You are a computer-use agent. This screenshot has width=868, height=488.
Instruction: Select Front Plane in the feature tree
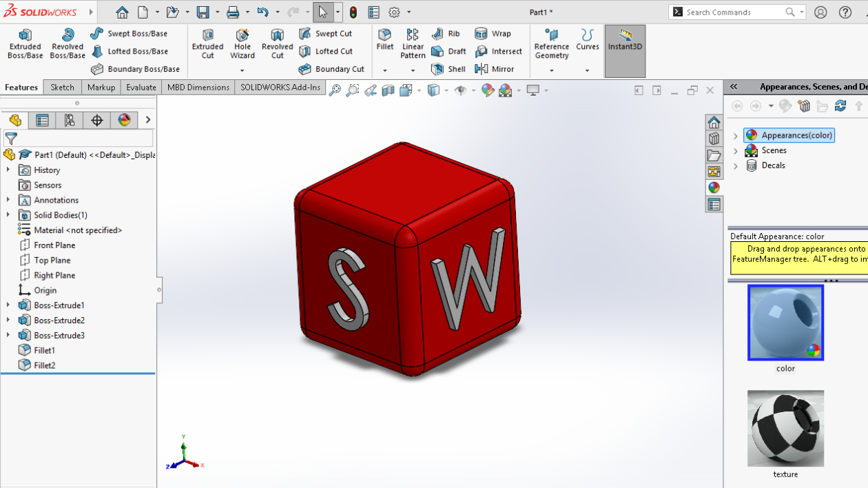pos(47,245)
